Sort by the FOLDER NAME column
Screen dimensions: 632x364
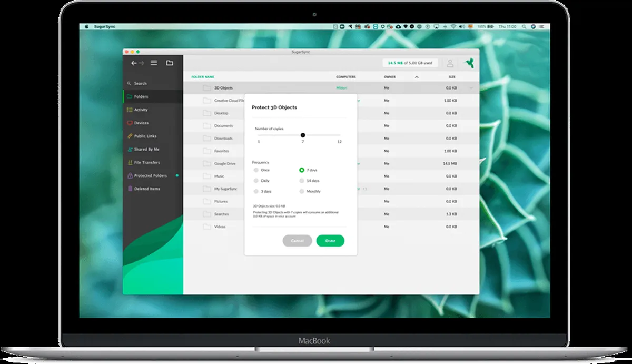203,77
